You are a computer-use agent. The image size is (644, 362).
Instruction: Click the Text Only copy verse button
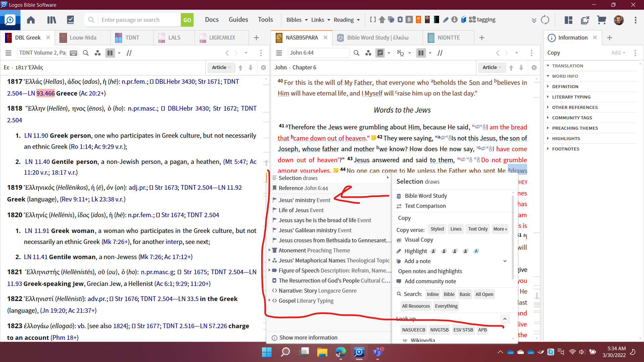(x=478, y=229)
